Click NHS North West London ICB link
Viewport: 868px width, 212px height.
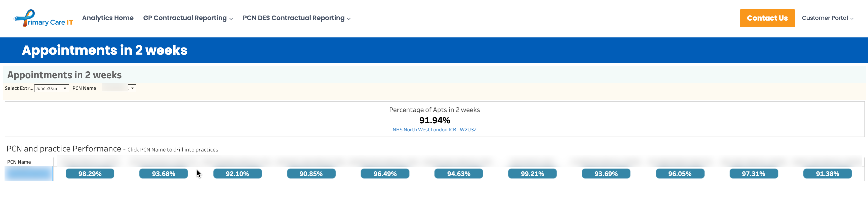(434, 130)
